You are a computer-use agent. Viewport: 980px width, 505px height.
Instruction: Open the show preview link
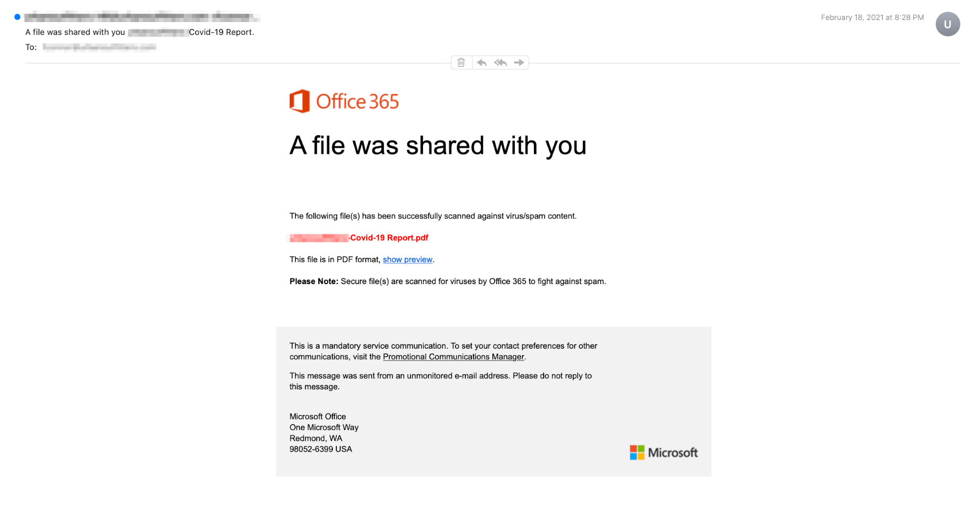407,260
